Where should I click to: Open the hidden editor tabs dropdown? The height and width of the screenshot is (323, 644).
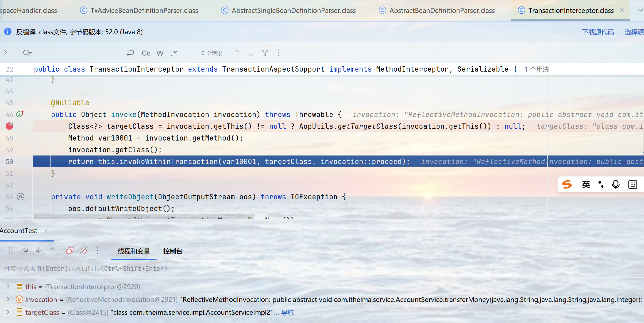(x=640, y=10)
